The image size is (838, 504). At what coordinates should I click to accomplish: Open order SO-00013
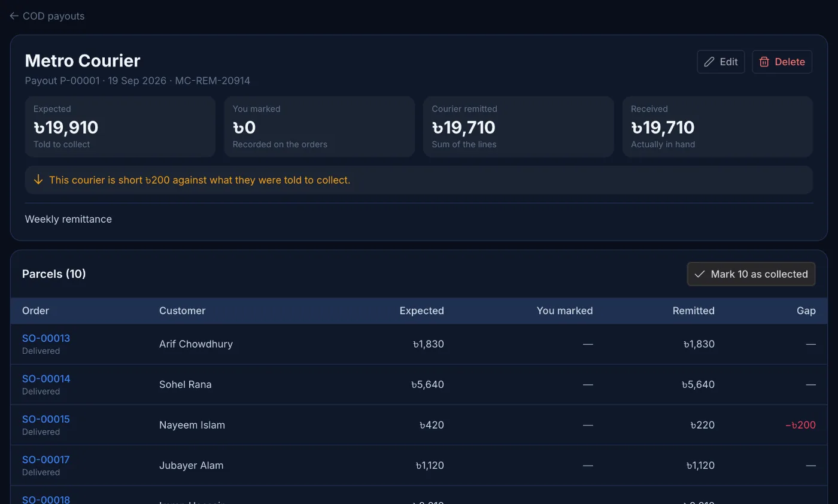(x=46, y=338)
